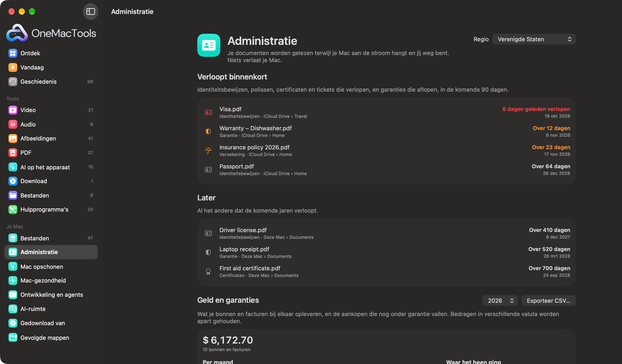622x364 pixels.
Task: Select the Video tool icon
Action: [x=13, y=110]
